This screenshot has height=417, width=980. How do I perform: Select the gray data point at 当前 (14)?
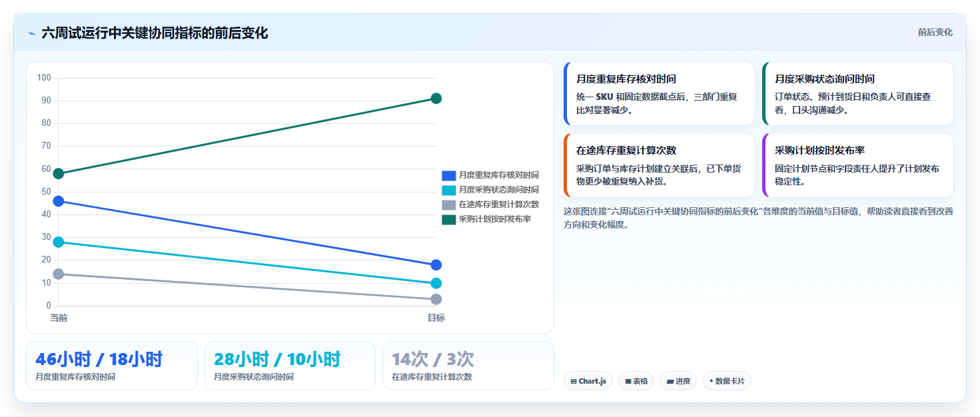[x=59, y=274]
